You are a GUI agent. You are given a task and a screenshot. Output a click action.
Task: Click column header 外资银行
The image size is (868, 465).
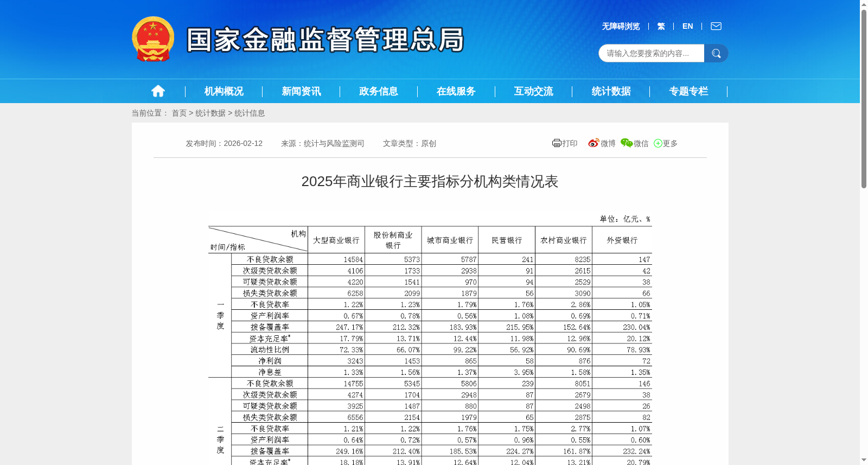pos(622,240)
